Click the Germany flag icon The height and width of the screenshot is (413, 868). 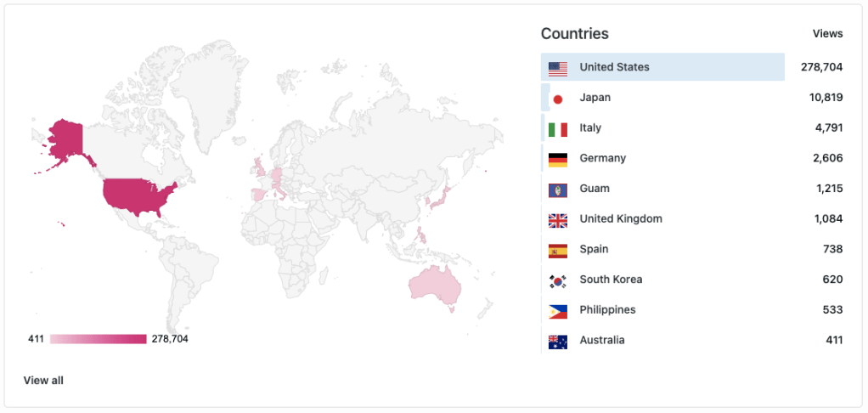[558, 159]
